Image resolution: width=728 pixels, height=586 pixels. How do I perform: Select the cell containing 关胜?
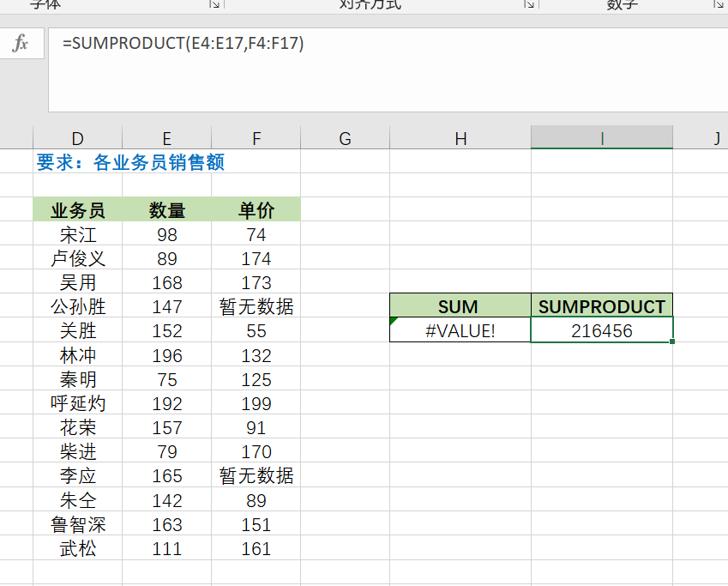(77, 331)
